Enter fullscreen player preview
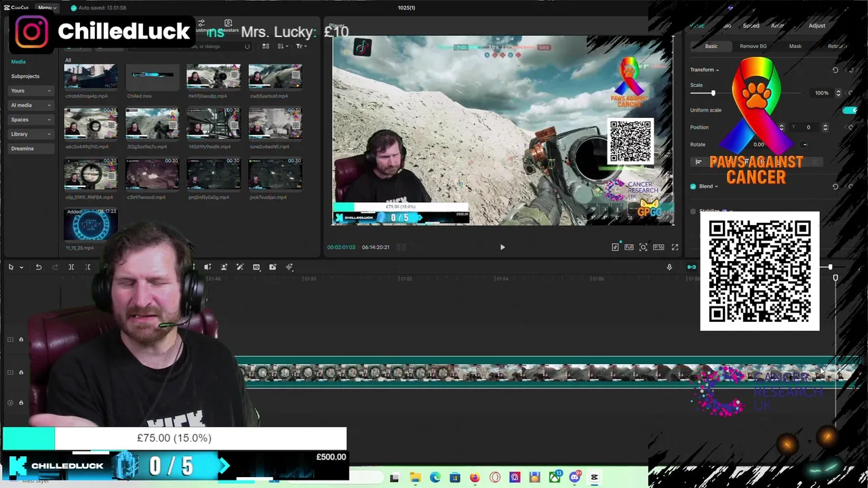The width and height of the screenshot is (868, 488). [x=675, y=247]
